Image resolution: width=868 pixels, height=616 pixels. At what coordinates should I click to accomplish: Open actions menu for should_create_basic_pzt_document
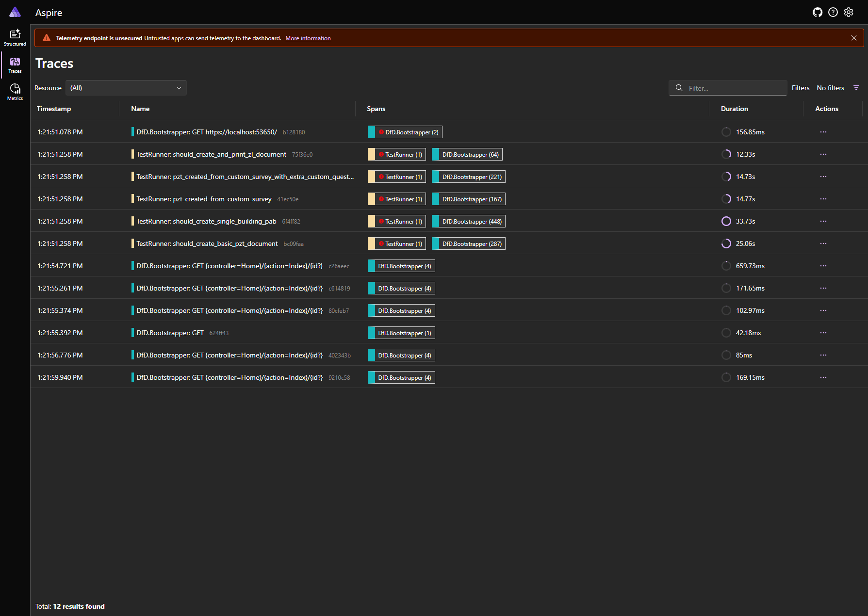click(x=823, y=243)
